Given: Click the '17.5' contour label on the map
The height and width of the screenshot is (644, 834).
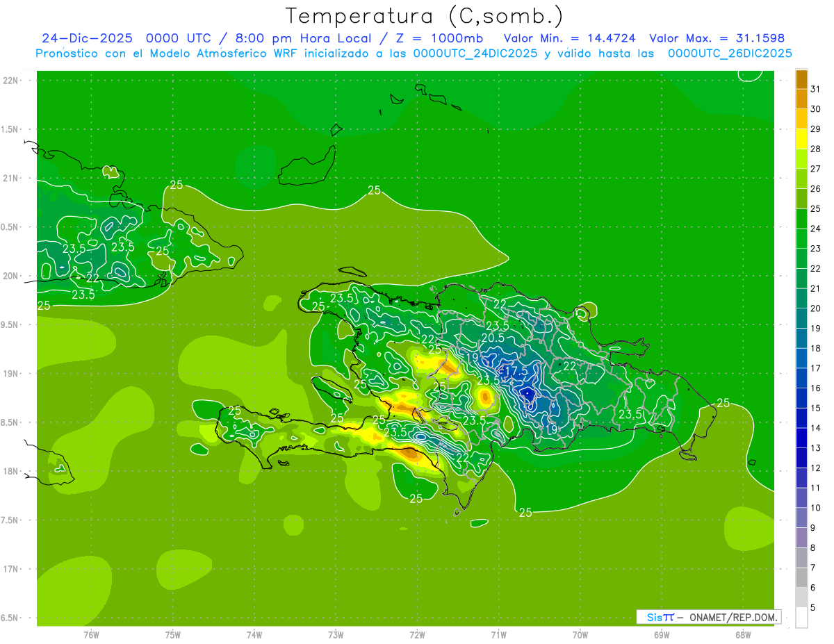Looking at the screenshot, I should [516, 372].
